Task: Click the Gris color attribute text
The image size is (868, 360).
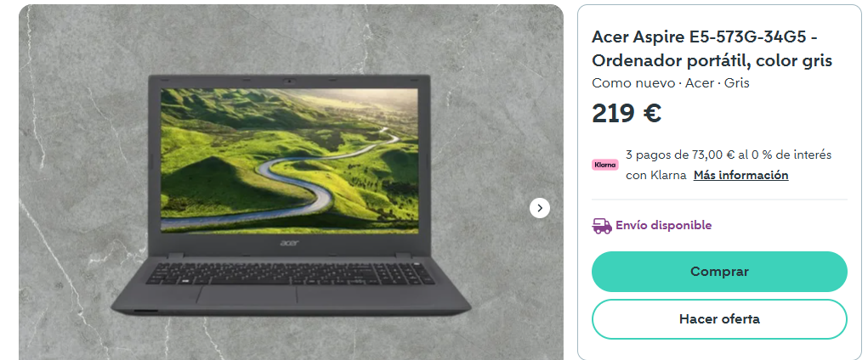Action: (x=736, y=83)
